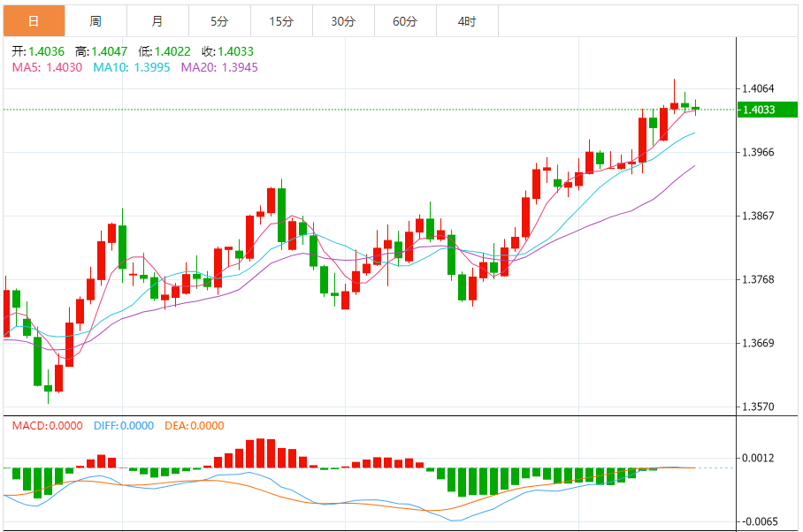This screenshot has width=803, height=532.
Task: Click the 1.3570 price axis label
Action: (759, 407)
